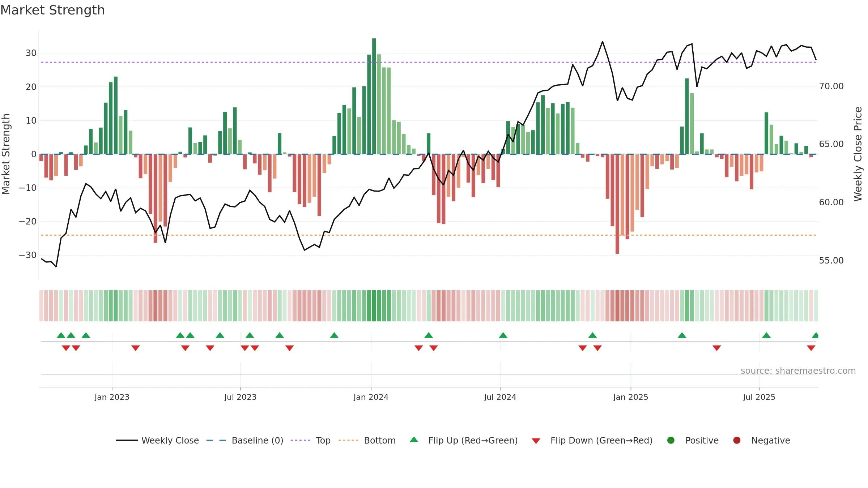The width and height of the screenshot is (868, 488).
Task: Click the 65.00 price axis label
Action: click(831, 144)
